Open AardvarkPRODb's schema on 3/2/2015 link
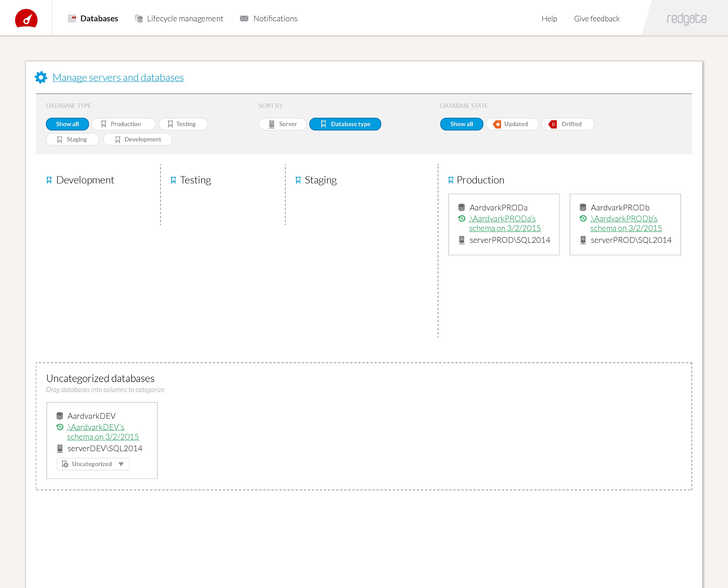Viewport: 728px width, 588px height. click(x=626, y=223)
